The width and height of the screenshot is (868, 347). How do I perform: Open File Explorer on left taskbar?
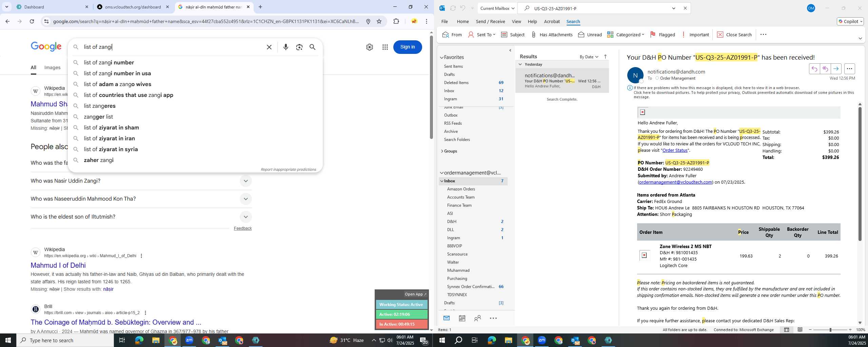pyautogui.click(x=156, y=340)
